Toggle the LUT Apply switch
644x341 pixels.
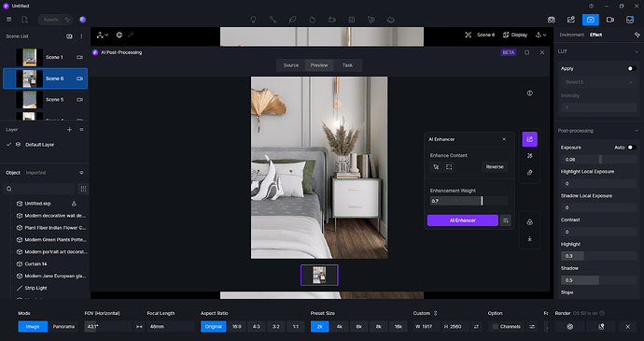click(x=632, y=69)
